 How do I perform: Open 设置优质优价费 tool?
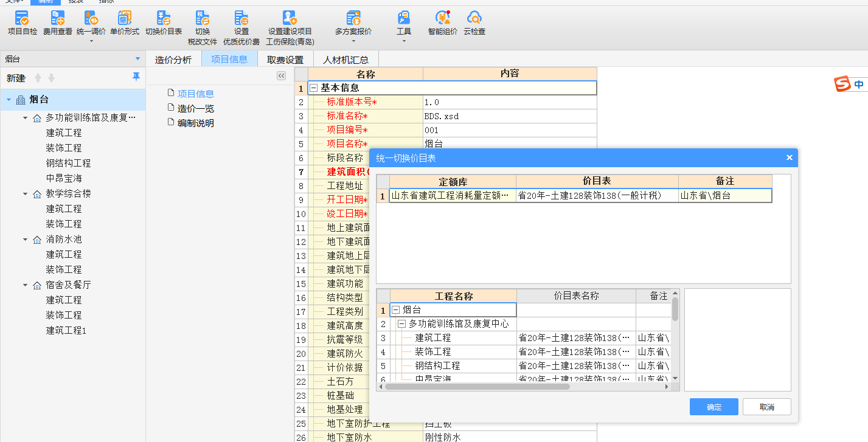241,29
